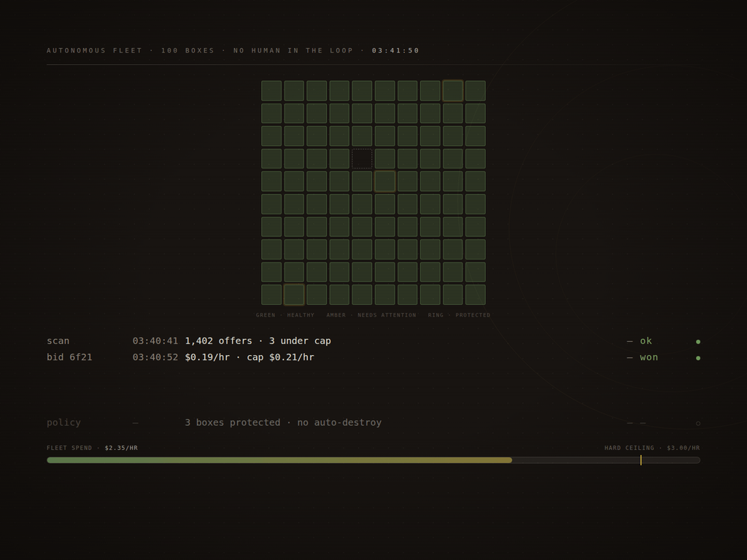The height and width of the screenshot is (560, 747).
Task: Click the bottom-left corner box of the fleet grid
Action: (x=271, y=295)
